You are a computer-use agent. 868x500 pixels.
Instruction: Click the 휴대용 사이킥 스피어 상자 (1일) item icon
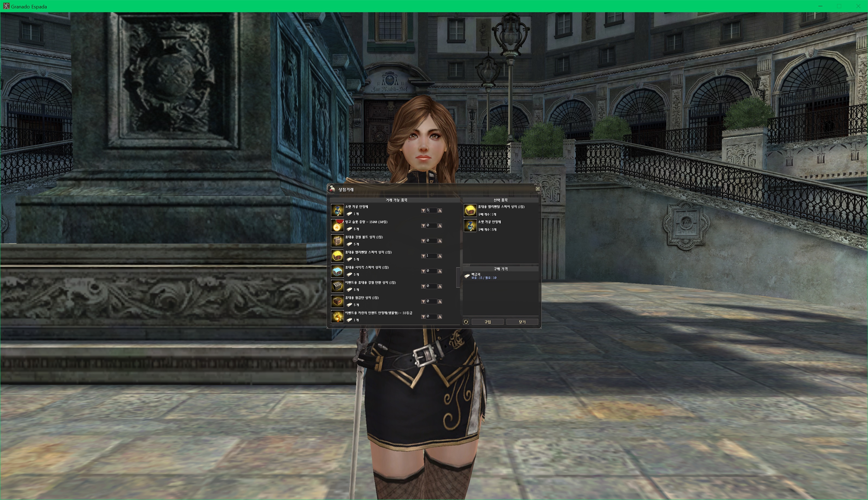pos(337,271)
